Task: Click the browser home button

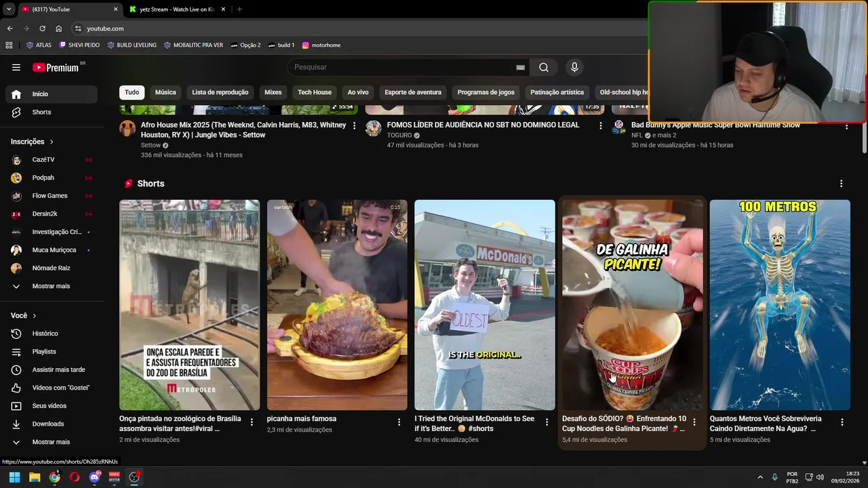Action: (58, 28)
